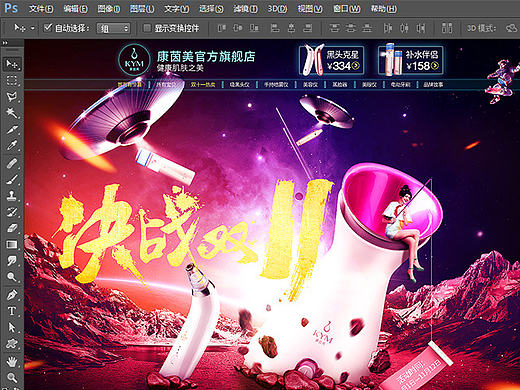Click the 健康肌肤之美 subtitle on canvas

click(x=180, y=68)
